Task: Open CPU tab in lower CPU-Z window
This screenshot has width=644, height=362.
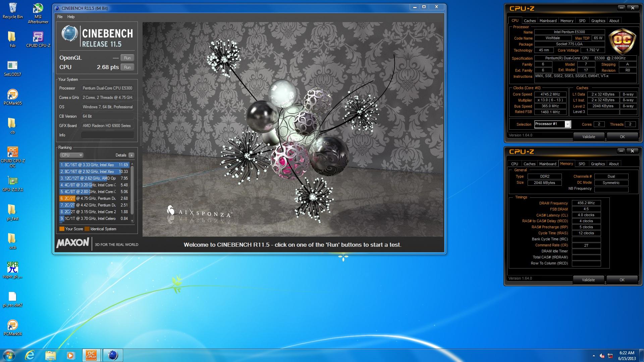Action: [515, 164]
